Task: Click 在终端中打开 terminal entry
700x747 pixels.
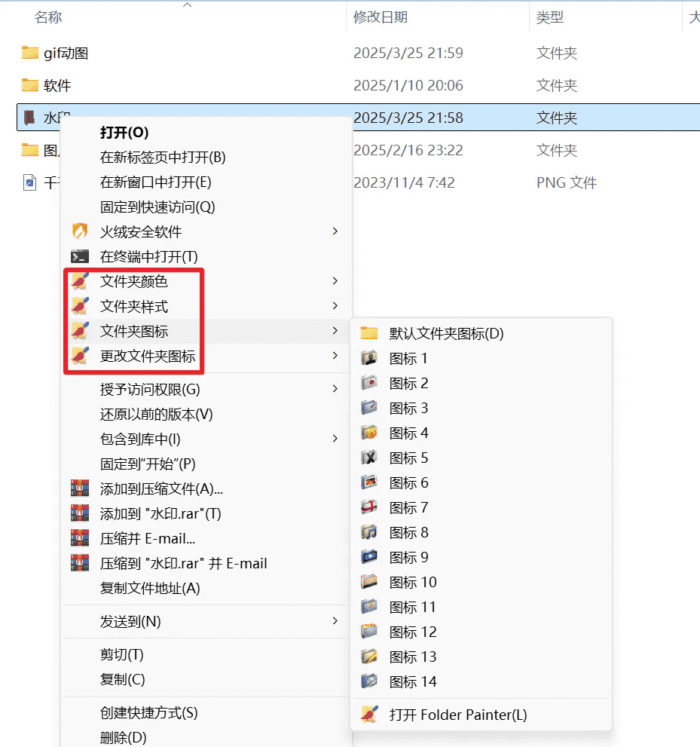Action: 148,256
